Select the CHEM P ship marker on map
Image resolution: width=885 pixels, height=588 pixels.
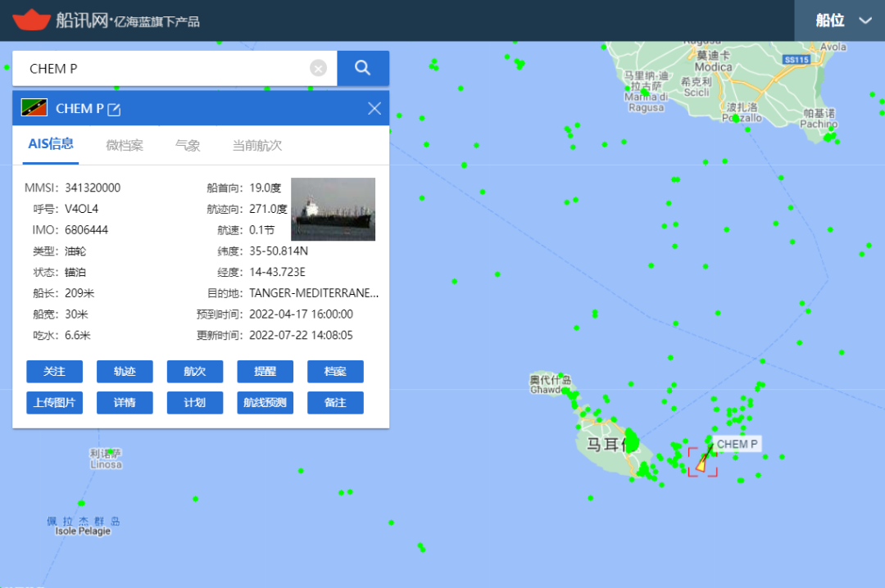click(701, 463)
